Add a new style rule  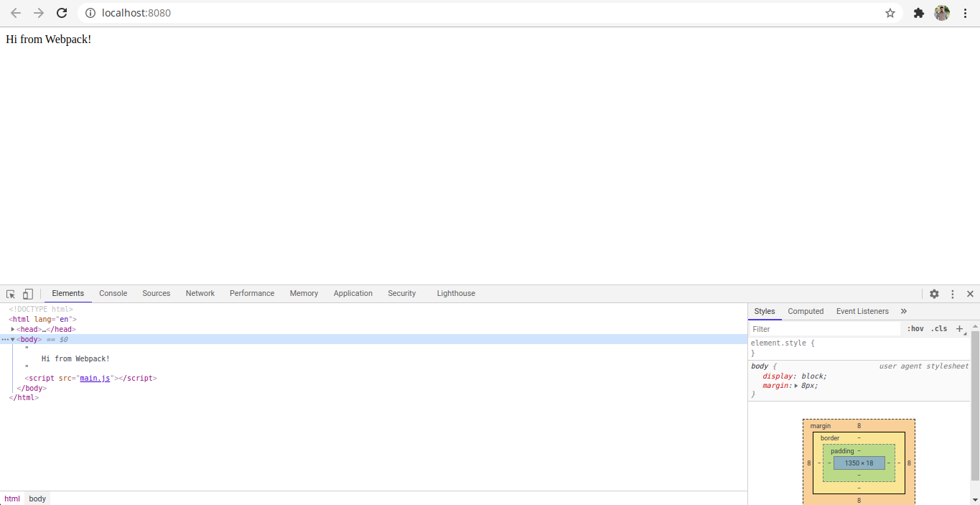(x=959, y=329)
